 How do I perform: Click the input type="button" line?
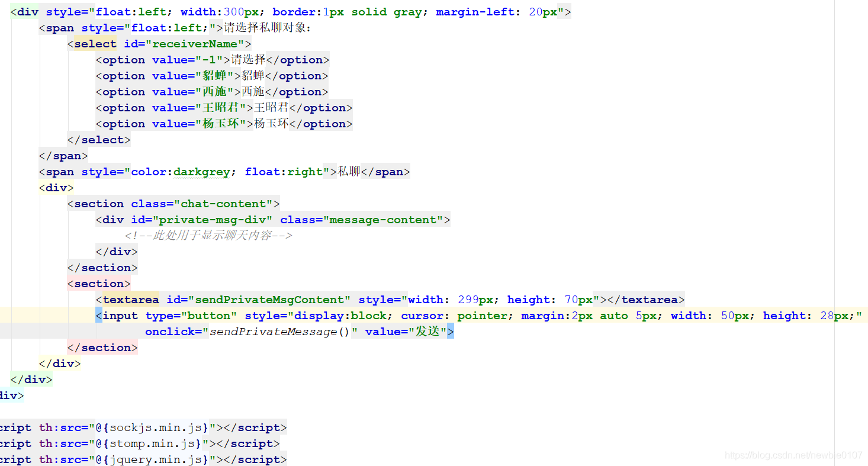478,316
